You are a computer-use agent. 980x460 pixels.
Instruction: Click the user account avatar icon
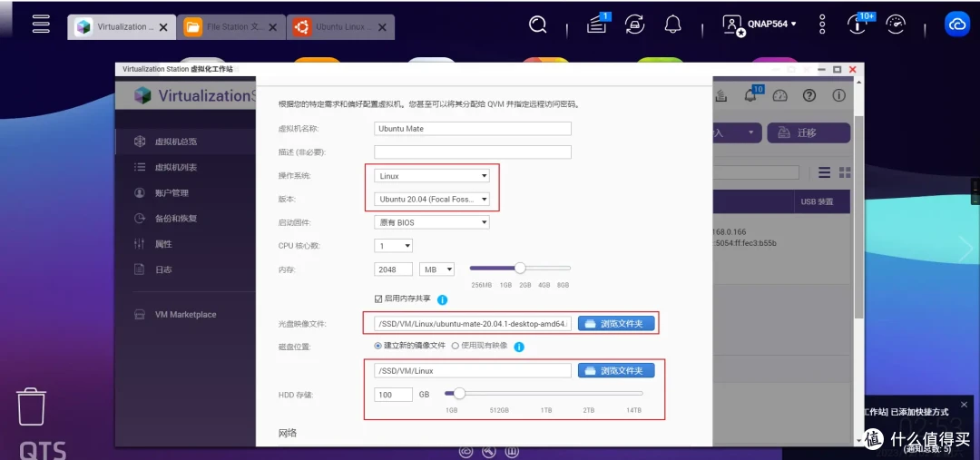tap(732, 25)
